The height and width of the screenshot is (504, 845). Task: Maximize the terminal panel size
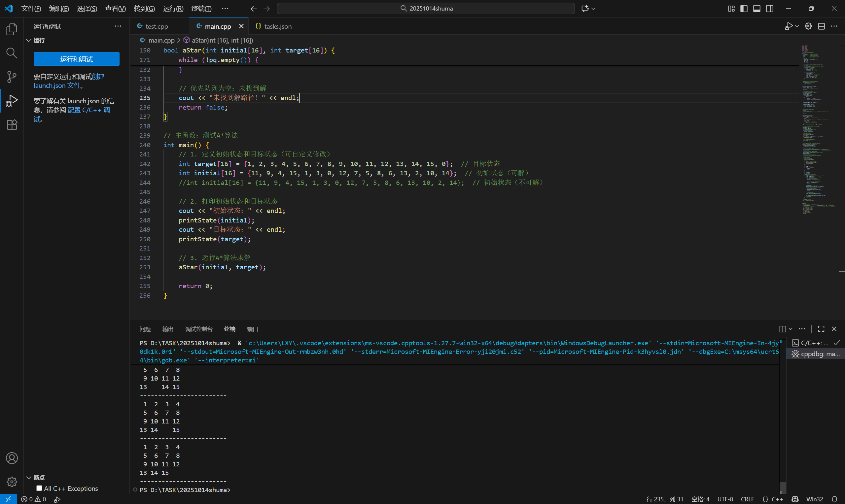click(x=821, y=329)
